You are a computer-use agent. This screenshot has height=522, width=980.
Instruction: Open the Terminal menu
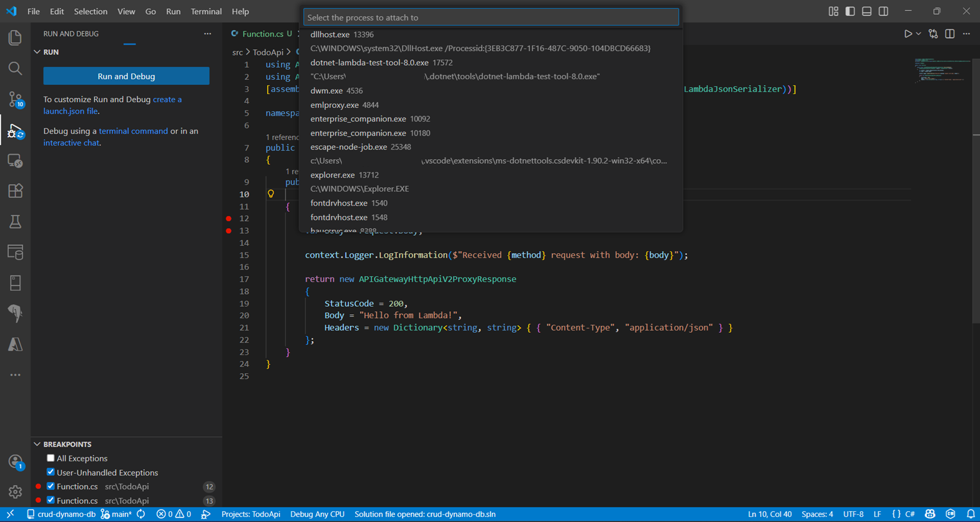(206, 11)
